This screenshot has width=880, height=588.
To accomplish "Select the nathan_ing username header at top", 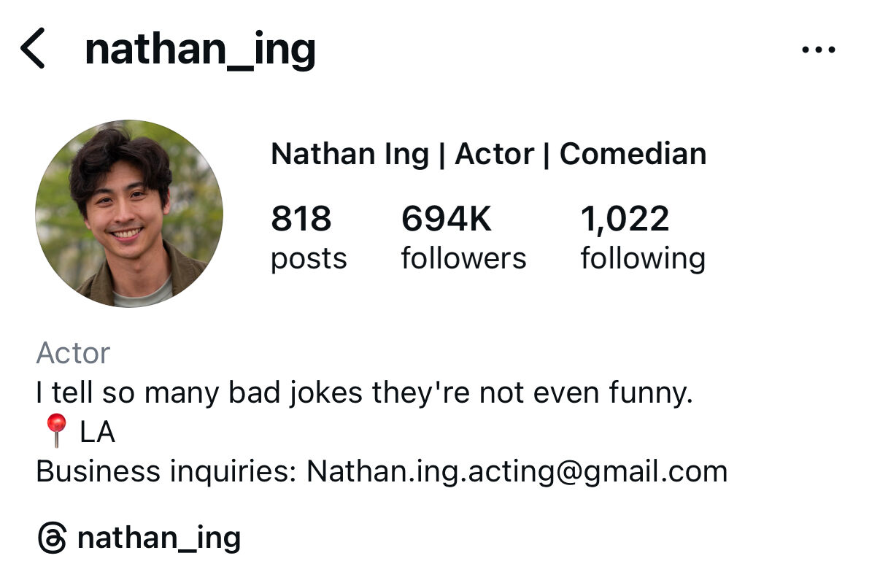I will pyautogui.click(x=200, y=50).
